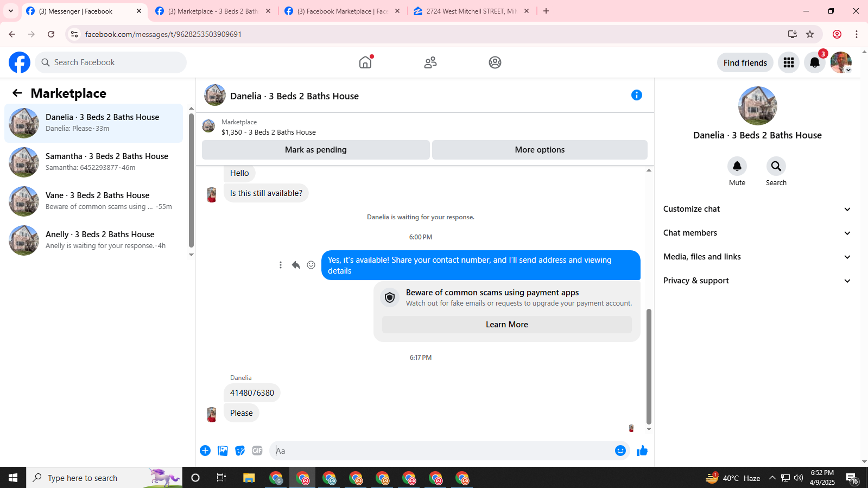Open the Facebook menu grid icon
The image size is (868, 488).
coord(789,62)
